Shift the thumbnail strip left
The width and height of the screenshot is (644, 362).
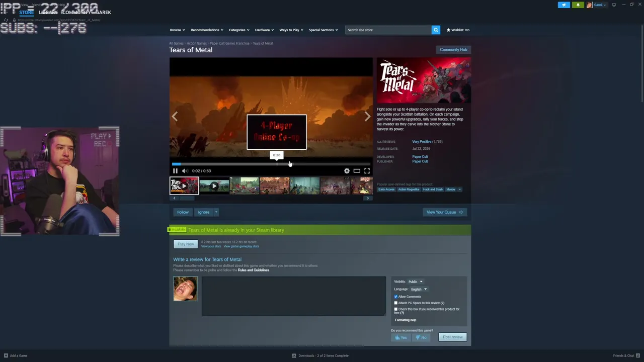174,198
